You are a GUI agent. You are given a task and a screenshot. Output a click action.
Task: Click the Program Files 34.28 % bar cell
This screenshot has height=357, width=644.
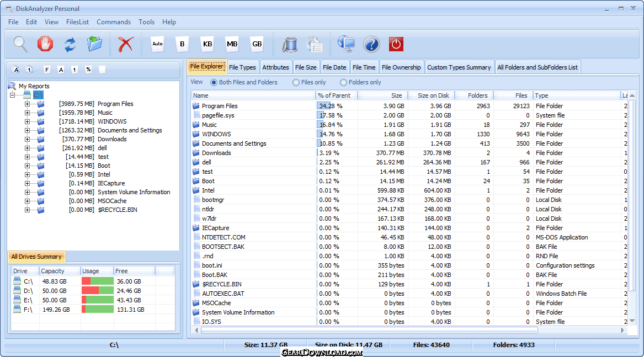click(337, 106)
